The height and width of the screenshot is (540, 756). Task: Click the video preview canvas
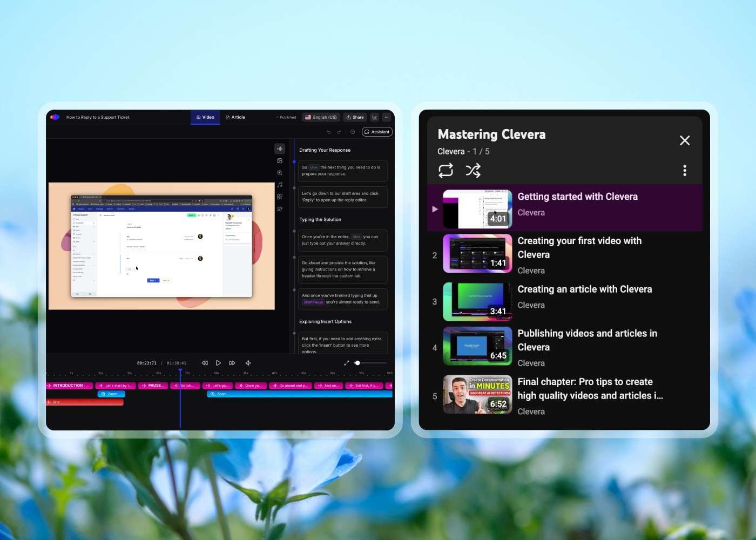click(x=161, y=246)
